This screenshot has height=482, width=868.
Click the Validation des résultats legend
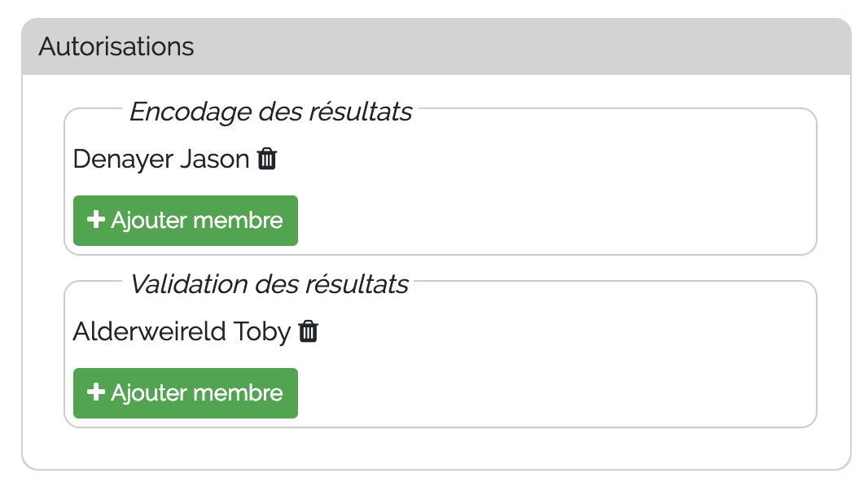coord(269,284)
